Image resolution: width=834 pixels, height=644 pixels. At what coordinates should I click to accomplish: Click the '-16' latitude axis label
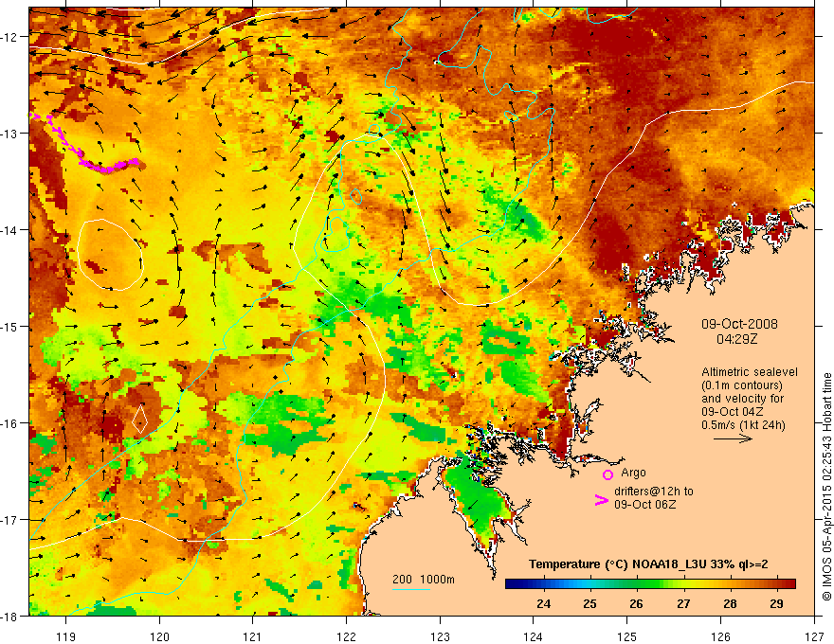pyautogui.click(x=10, y=423)
